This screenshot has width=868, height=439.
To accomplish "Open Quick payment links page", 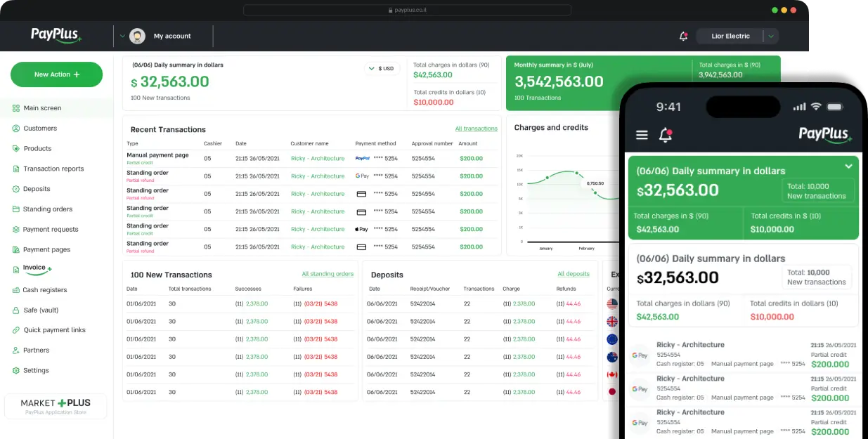I will tap(56, 330).
